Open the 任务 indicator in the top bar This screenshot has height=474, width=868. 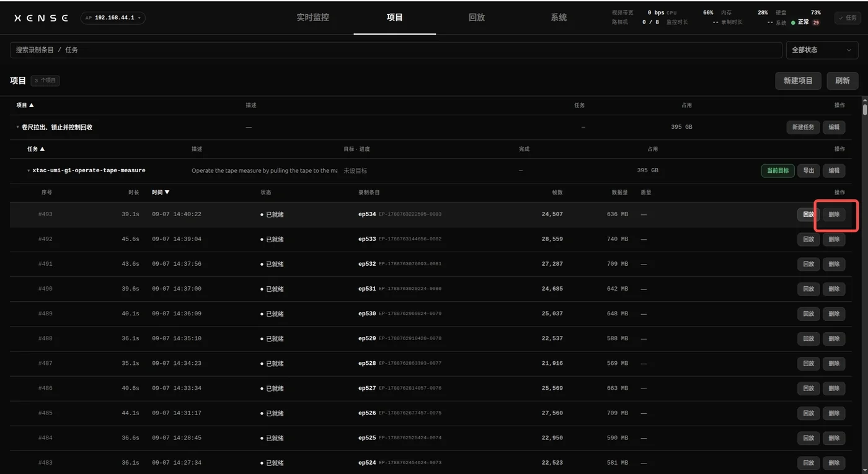(x=847, y=18)
